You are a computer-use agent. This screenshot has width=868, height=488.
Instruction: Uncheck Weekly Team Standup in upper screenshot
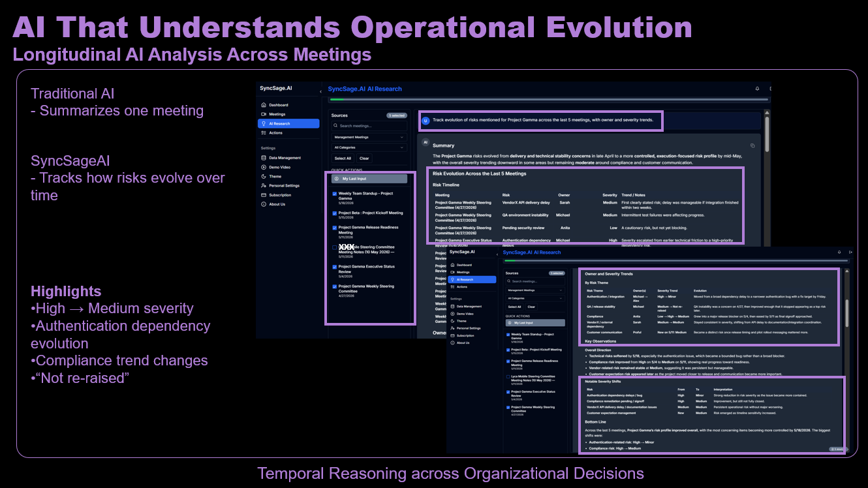(335, 194)
